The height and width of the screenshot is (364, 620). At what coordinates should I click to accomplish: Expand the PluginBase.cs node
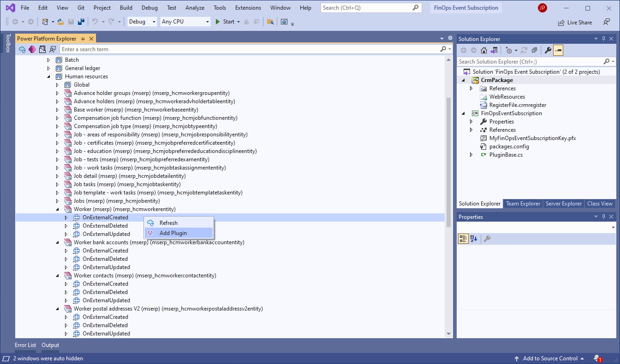pyautogui.click(x=471, y=155)
